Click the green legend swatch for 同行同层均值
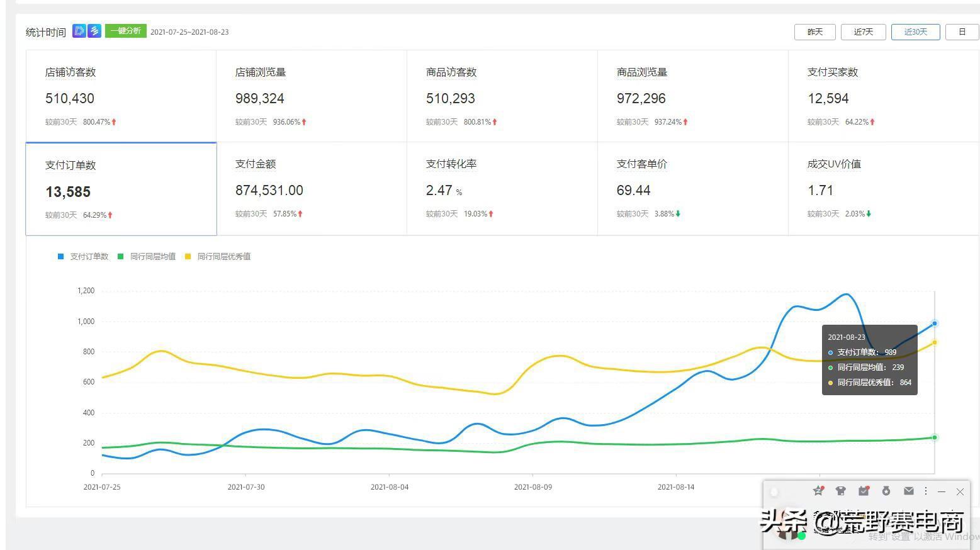Screen dimensions: 980x550 pos(121,257)
